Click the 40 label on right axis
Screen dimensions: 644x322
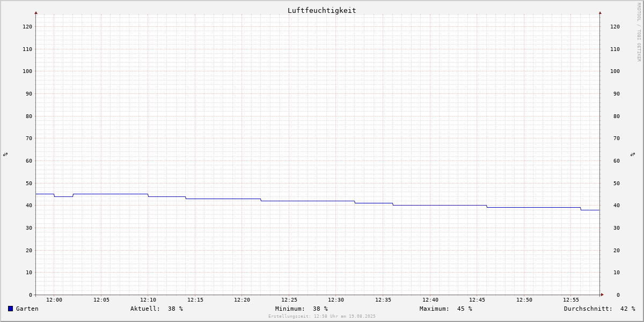tap(617, 205)
